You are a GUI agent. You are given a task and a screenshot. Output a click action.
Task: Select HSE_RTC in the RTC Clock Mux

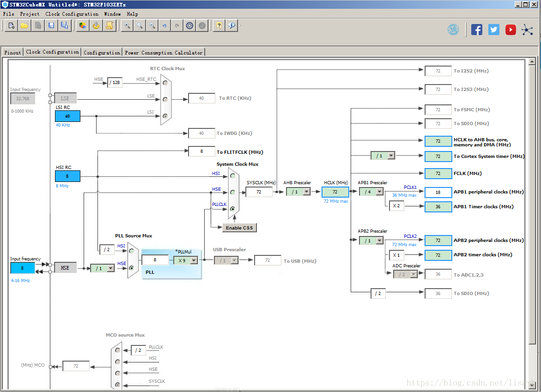(165, 83)
